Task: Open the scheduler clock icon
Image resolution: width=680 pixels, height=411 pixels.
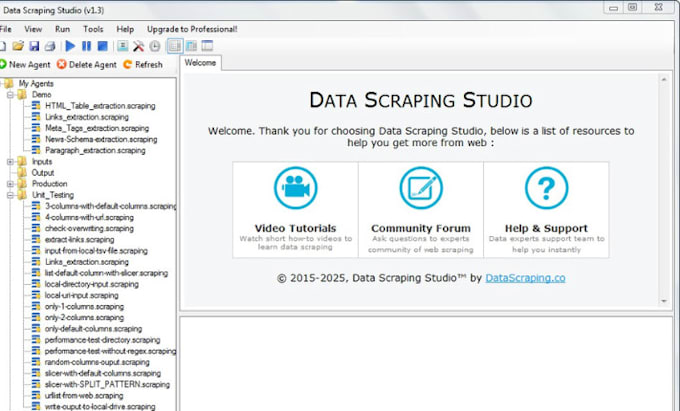Action: click(155, 46)
